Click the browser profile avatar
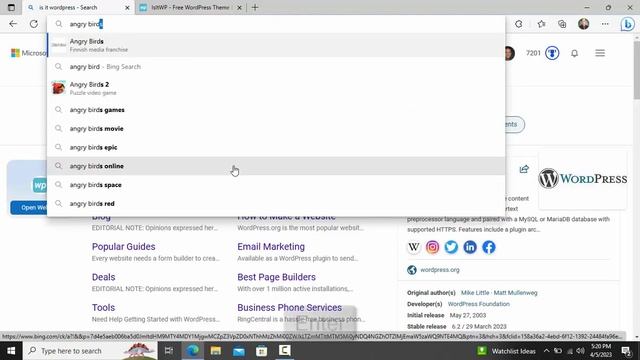 [x=583, y=24]
